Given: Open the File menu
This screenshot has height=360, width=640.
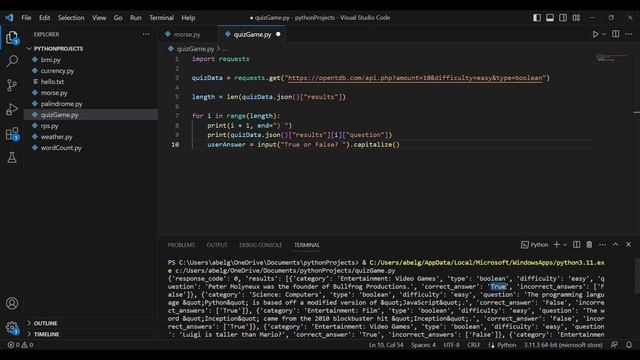Looking at the screenshot, I should pos(26,18).
